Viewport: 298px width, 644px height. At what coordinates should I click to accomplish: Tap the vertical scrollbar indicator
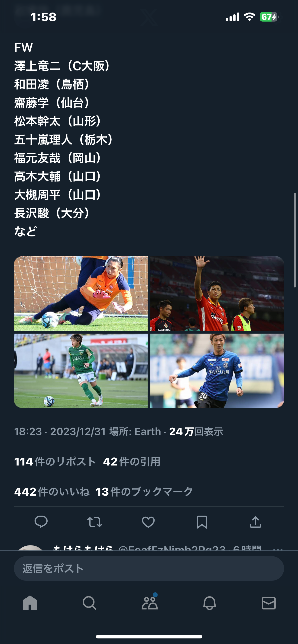(295, 240)
